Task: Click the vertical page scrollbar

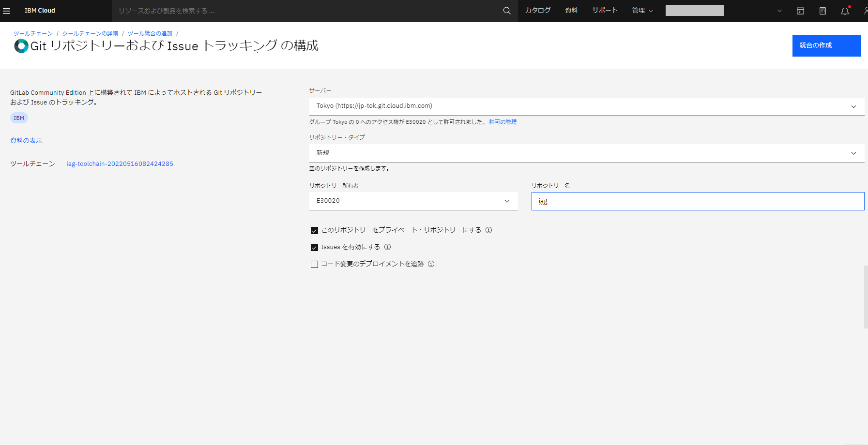Action: [x=866, y=297]
